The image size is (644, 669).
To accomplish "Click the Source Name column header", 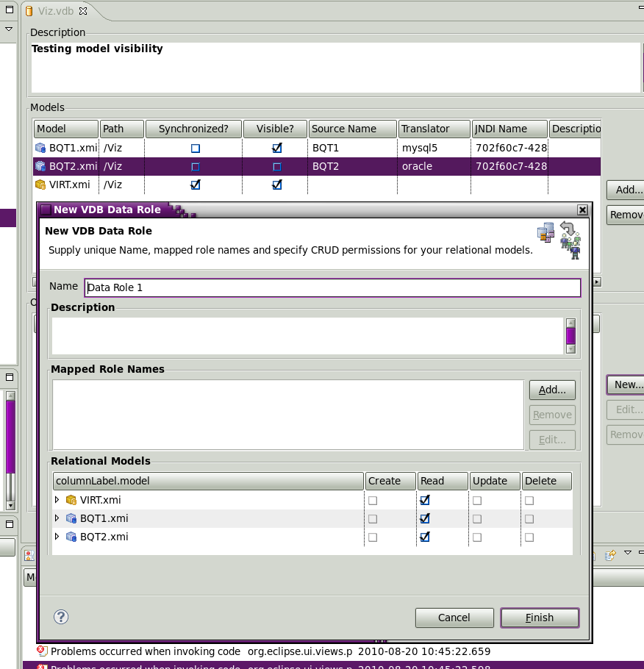I will pos(353,129).
